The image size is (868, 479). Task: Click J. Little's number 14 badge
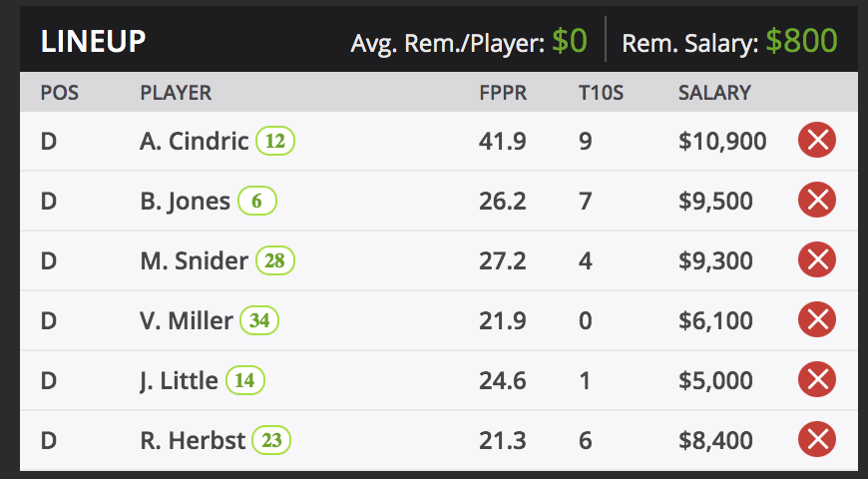pos(245,381)
